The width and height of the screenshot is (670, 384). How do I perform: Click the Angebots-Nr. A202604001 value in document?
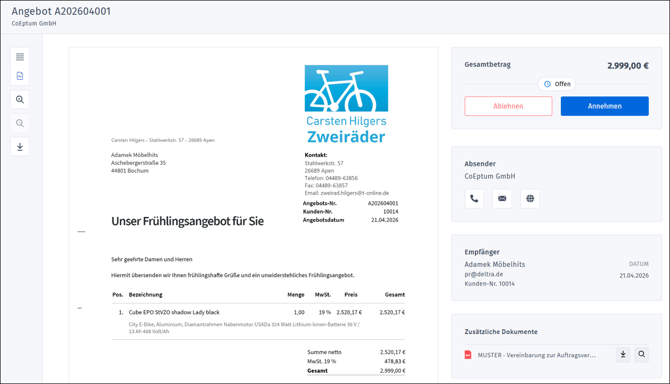[383, 203]
